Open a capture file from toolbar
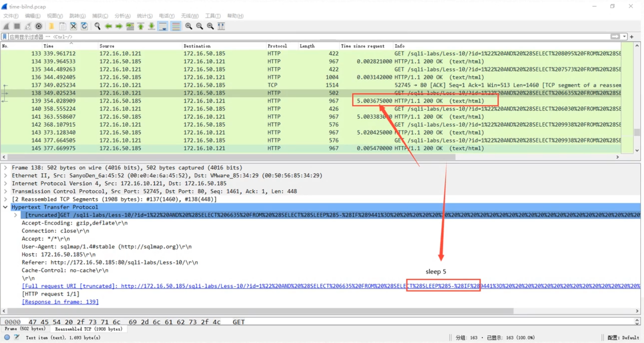The image size is (644, 343). click(52, 26)
